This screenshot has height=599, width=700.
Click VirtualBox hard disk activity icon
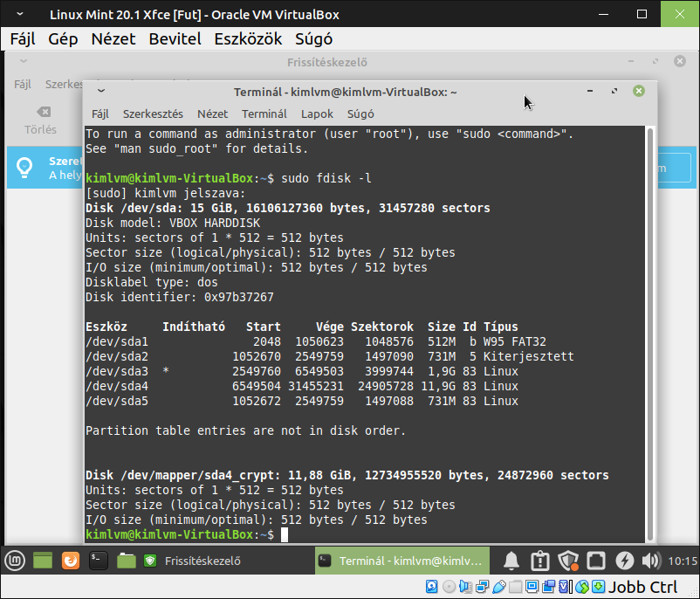(432, 587)
